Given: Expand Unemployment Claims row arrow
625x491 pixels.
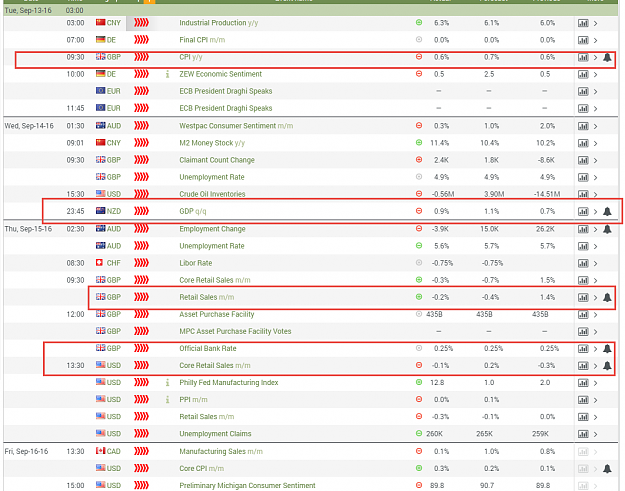Looking at the screenshot, I should pos(596,434).
